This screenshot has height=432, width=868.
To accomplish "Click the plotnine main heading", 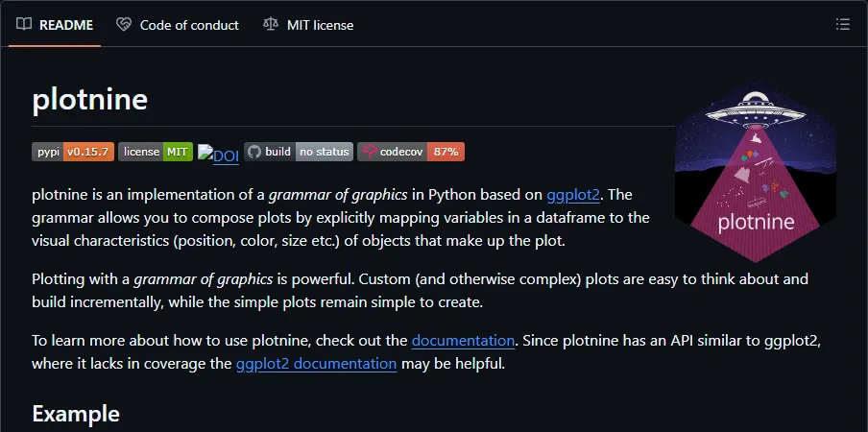I will [90, 100].
